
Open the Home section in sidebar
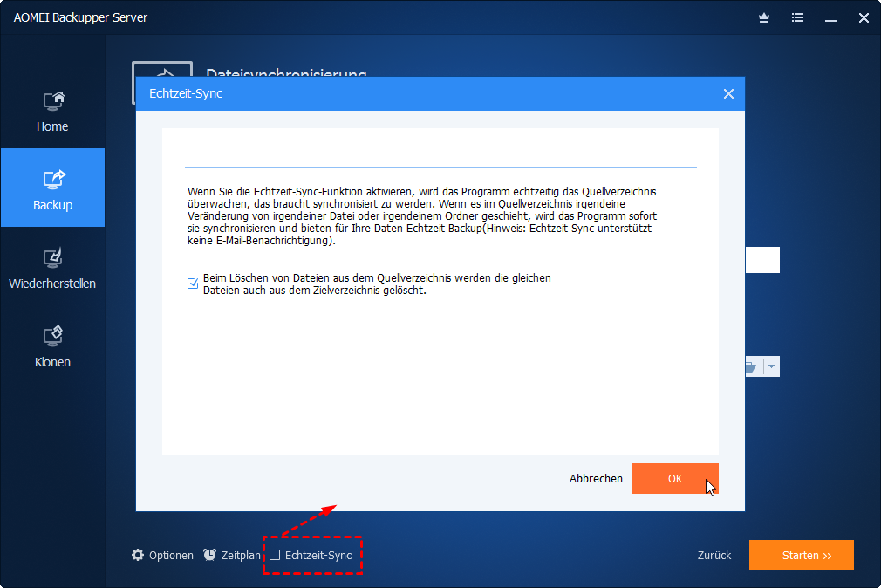tap(52, 112)
